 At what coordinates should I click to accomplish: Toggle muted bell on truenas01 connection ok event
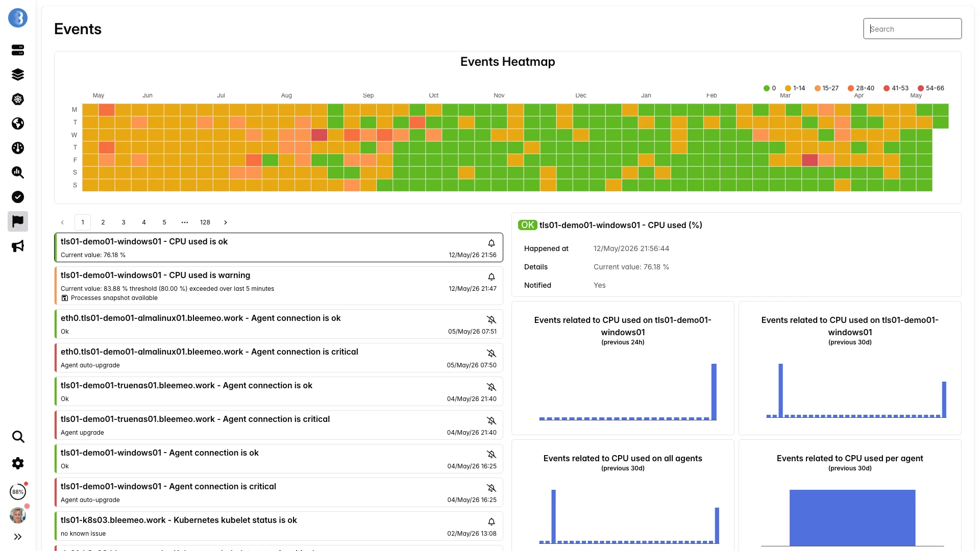pos(492,387)
